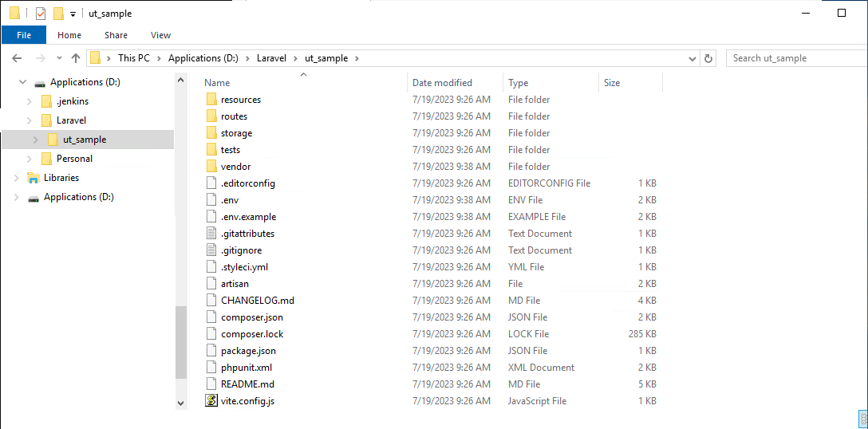Click the Refresh button beside address bar
Viewport: 868px width, 429px height.
coord(708,58)
